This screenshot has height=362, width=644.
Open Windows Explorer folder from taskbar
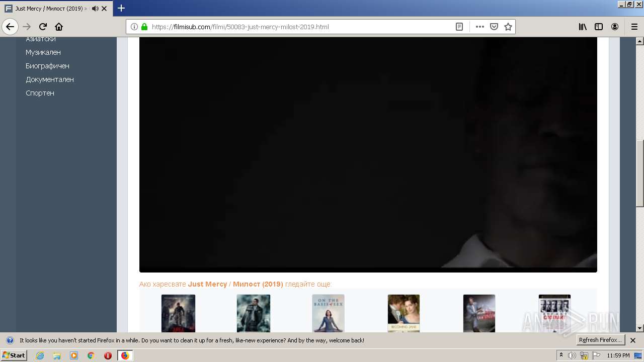(57, 355)
